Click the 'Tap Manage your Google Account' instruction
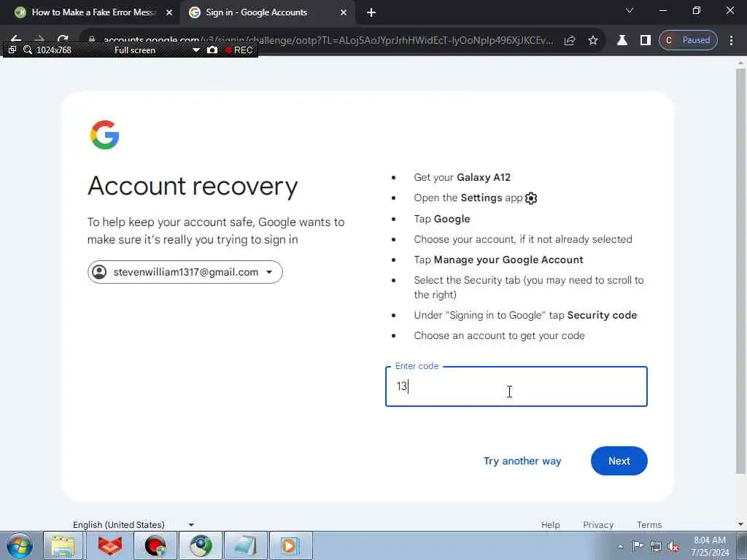Screen dimensions: 747x560 point(498,260)
